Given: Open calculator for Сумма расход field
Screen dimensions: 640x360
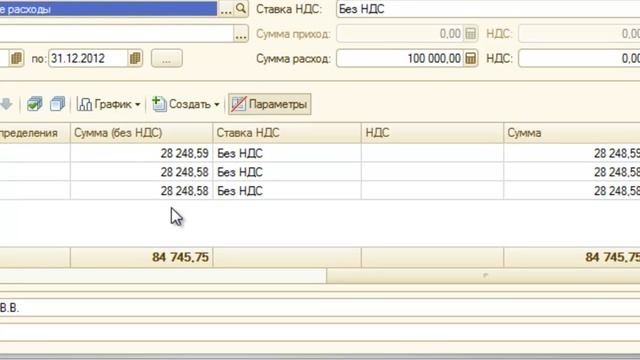Looking at the screenshot, I should [x=471, y=58].
